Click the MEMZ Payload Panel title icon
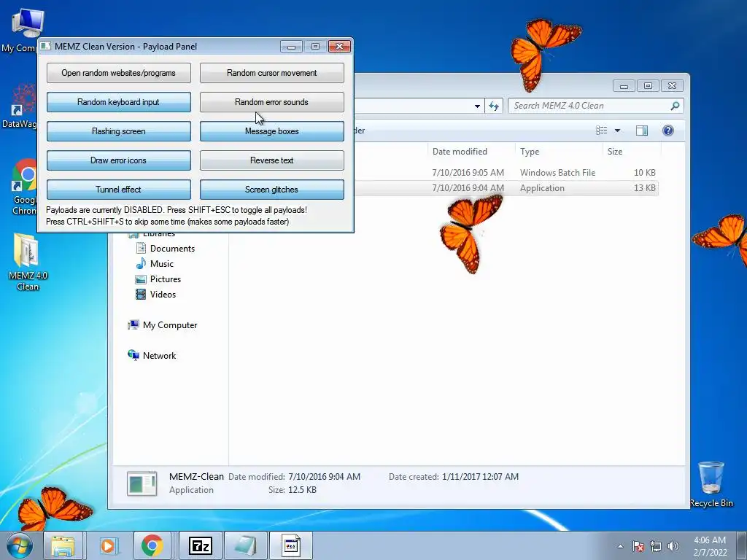 (x=45, y=46)
